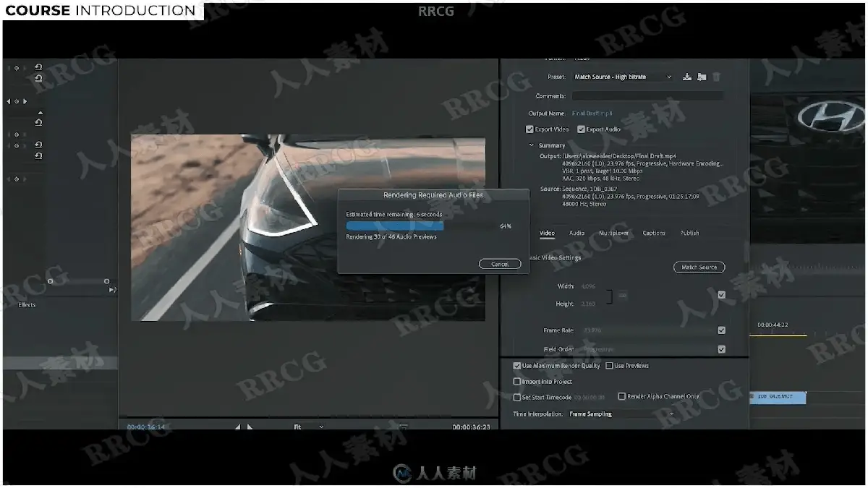Click the Match Source button

pyautogui.click(x=699, y=267)
